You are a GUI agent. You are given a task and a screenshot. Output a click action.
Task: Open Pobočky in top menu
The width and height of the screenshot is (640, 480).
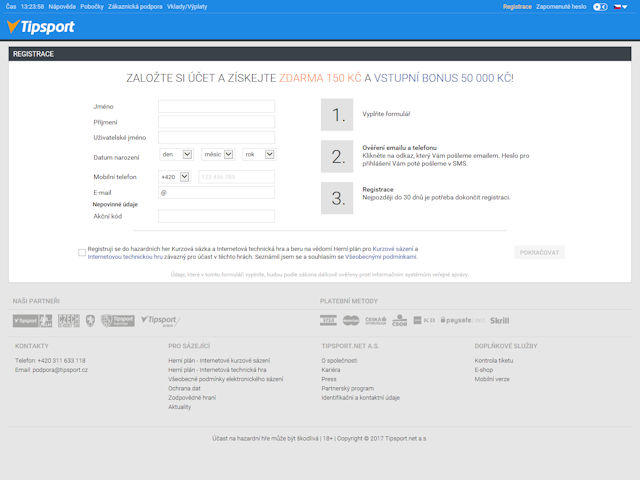92,7
